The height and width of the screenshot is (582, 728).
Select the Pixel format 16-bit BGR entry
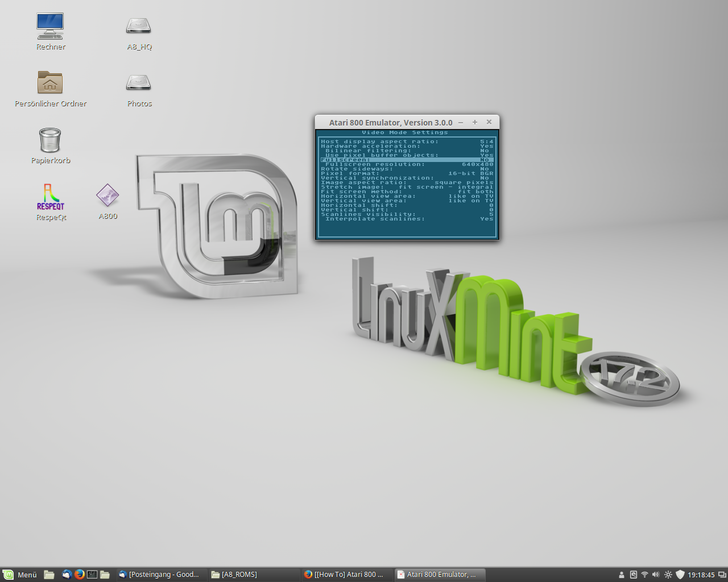coord(407,173)
